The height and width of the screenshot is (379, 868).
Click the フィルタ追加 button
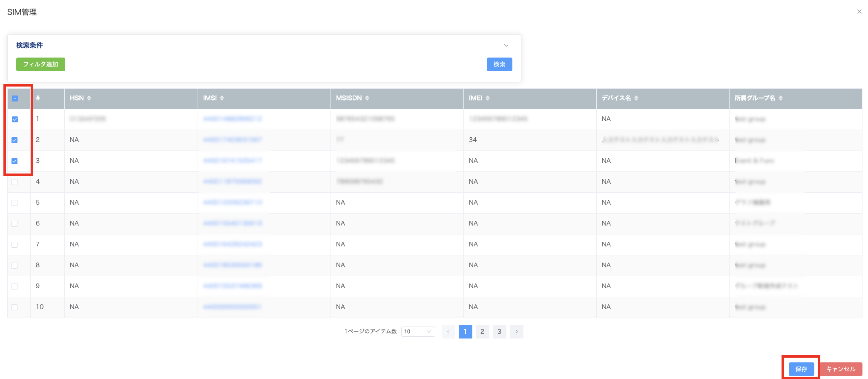[40, 64]
